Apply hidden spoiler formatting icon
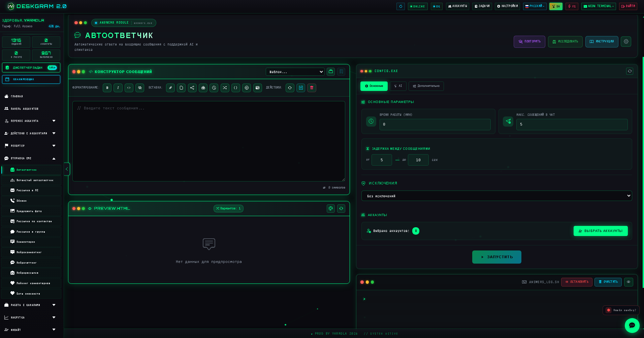Image resolution: width=644 pixels, height=338 pixels. [x=140, y=88]
